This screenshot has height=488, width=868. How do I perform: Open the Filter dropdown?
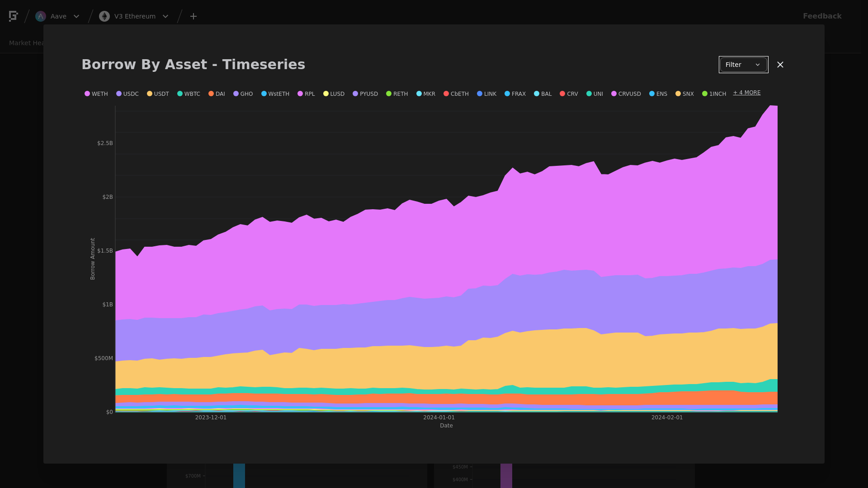coord(743,65)
